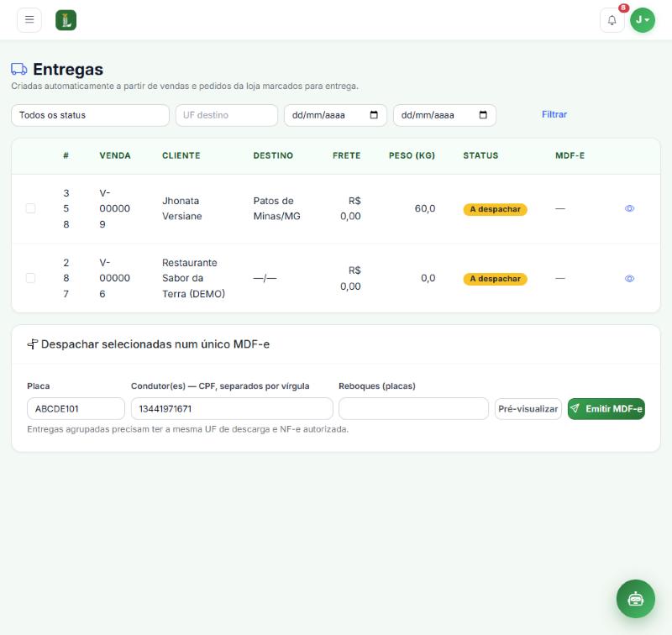Open the chatbot assistant button

point(636,599)
